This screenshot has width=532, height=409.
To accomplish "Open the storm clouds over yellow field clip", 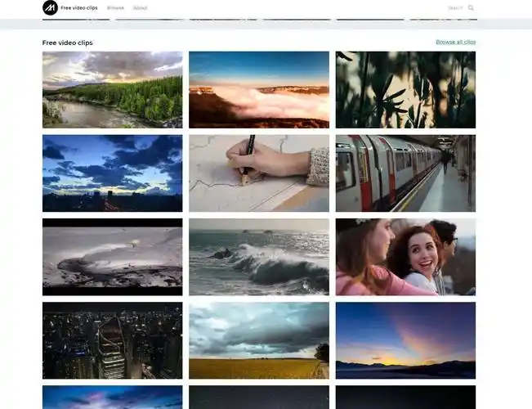I will point(259,340).
